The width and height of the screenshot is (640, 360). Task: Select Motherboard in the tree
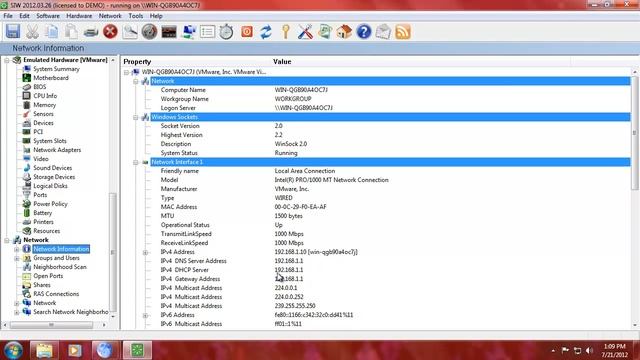tap(51, 78)
